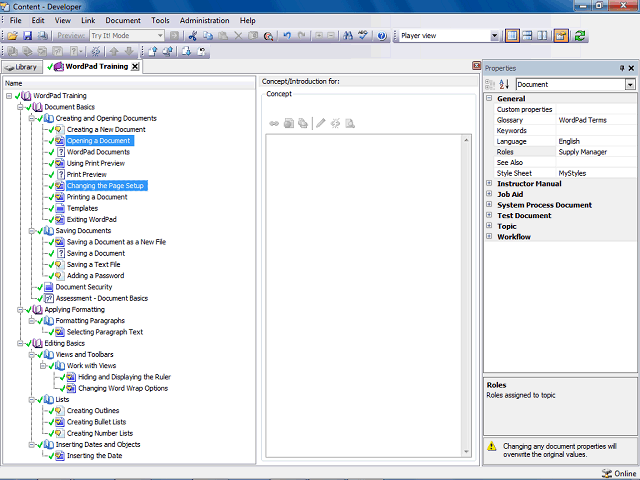Screen dimensions: 640x480
Task: Collapse the General property group
Action: (x=489, y=98)
